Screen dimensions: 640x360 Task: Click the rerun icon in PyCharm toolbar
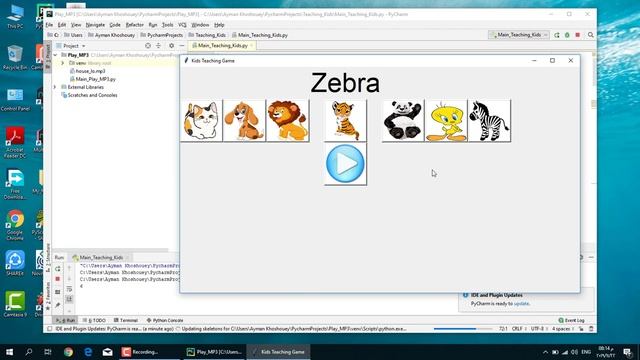557,35
